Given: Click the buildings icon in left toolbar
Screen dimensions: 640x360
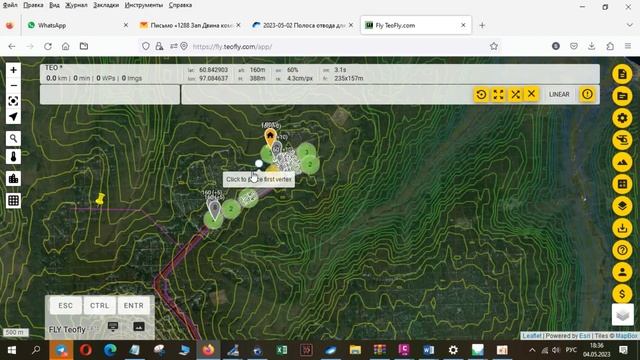Looking at the screenshot, I should (x=13, y=179).
